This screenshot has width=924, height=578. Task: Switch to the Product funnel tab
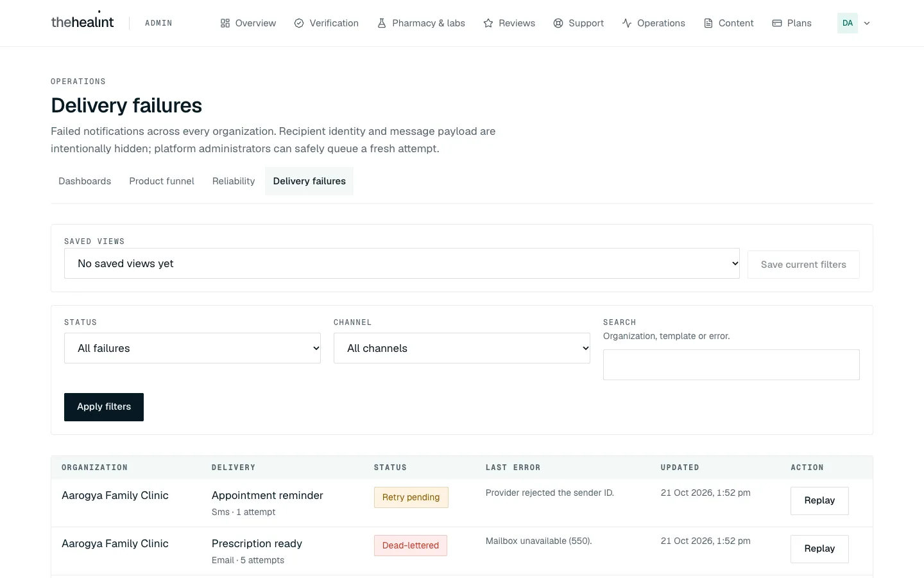click(162, 181)
